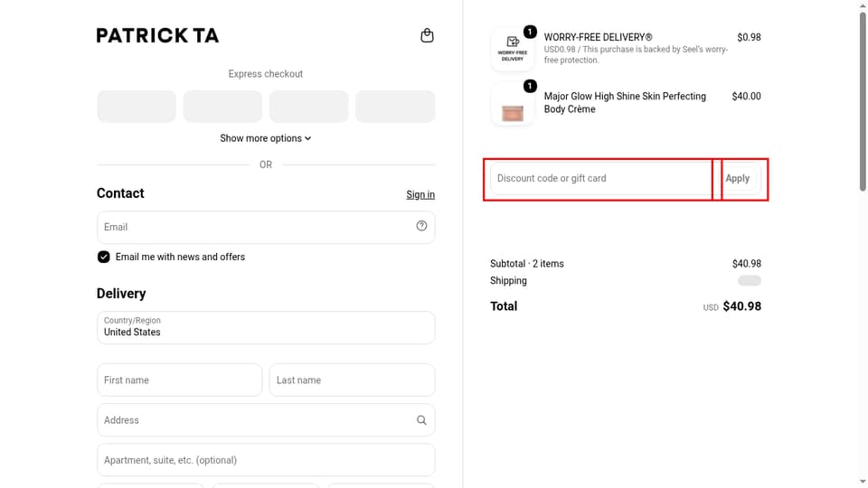Expand Show more options

(266, 138)
